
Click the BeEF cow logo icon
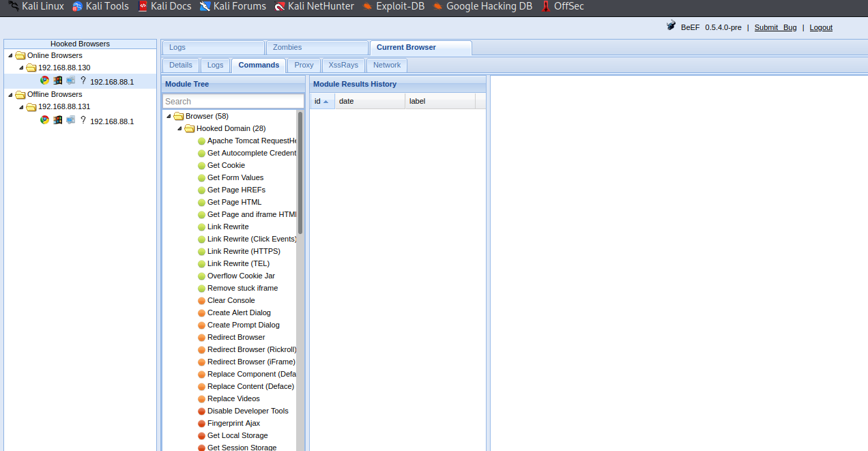[671, 27]
